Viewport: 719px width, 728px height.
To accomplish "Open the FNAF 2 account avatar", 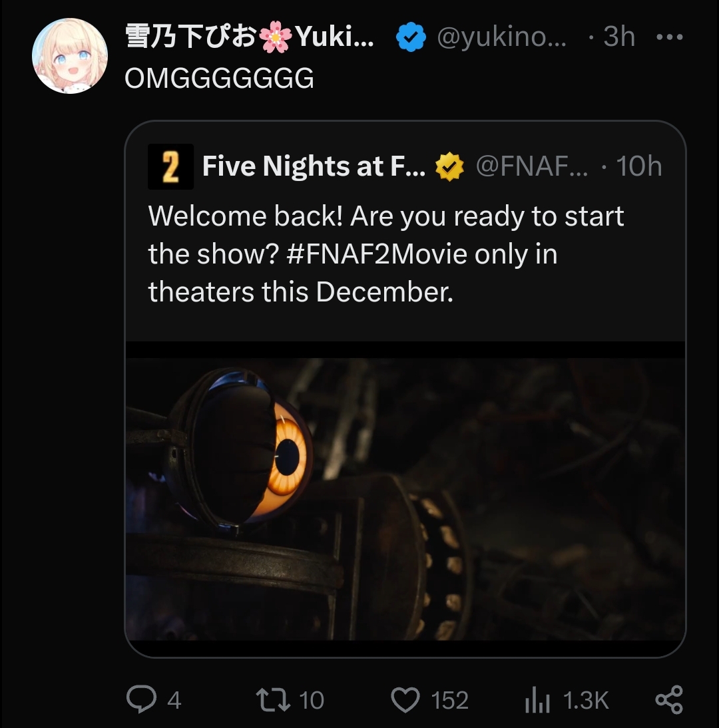I will click(x=170, y=166).
